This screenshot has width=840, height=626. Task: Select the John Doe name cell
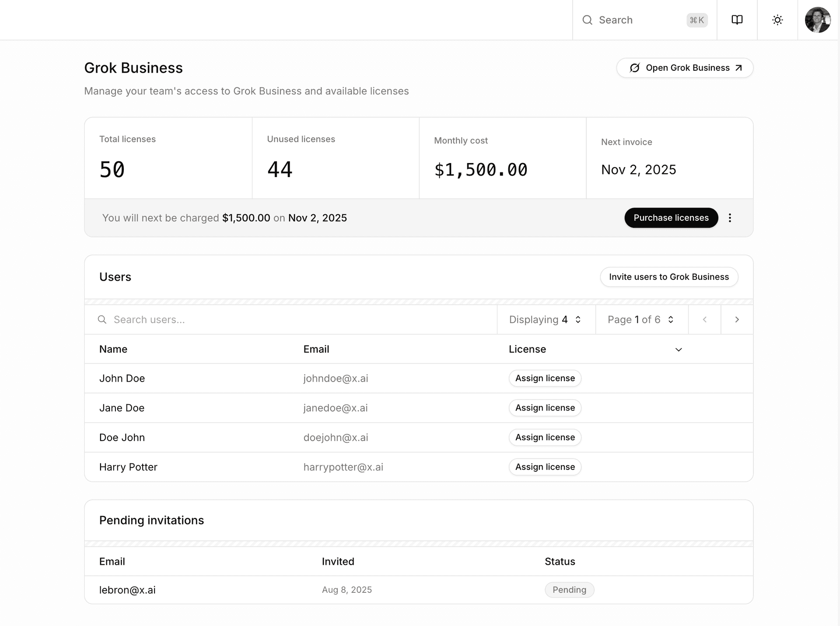(122, 378)
